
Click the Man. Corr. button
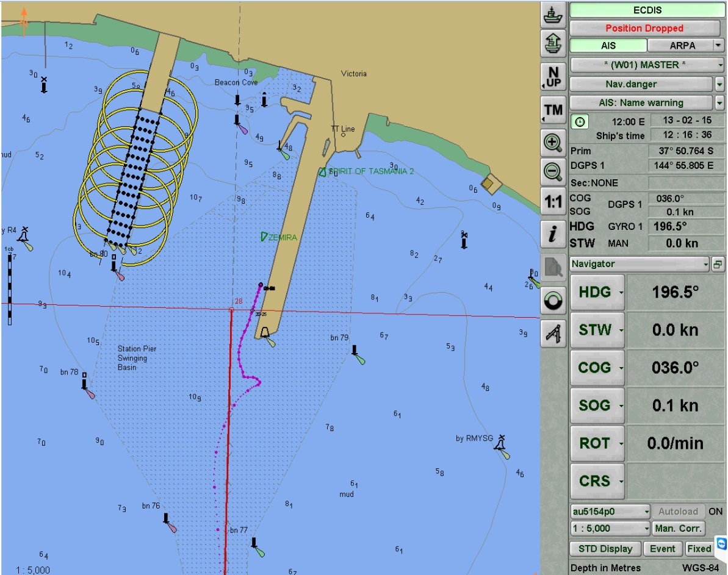pyautogui.click(x=678, y=529)
